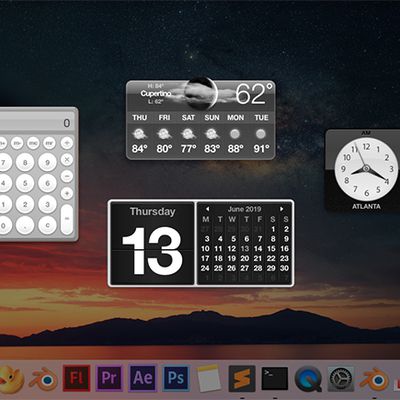
Task: Click the calculator mr memory recall key
Action: tap(49, 143)
